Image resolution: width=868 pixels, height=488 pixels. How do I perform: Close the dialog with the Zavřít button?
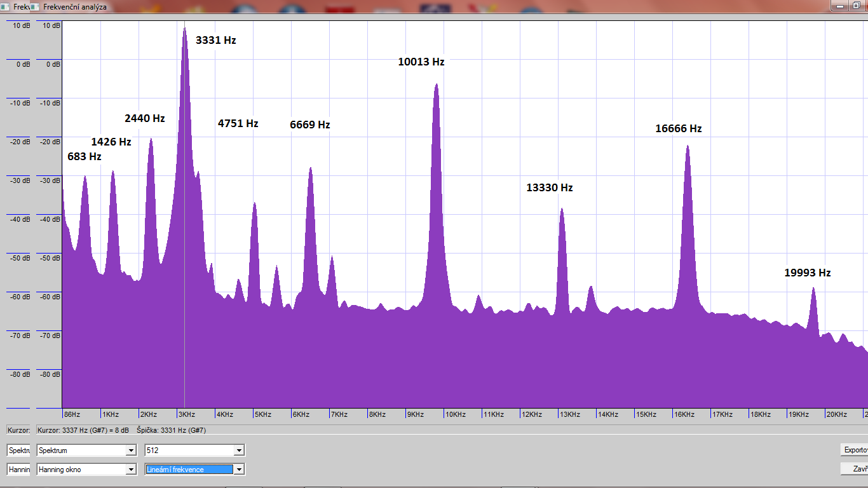click(x=854, y=469)
